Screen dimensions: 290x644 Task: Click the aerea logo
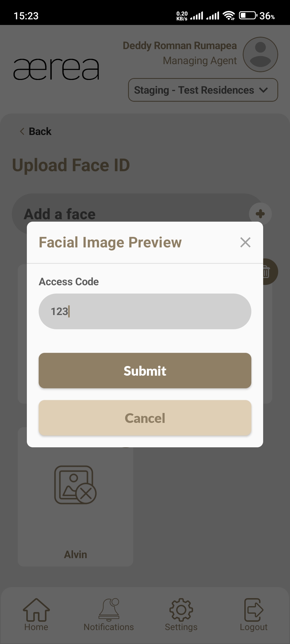point(56,69)
